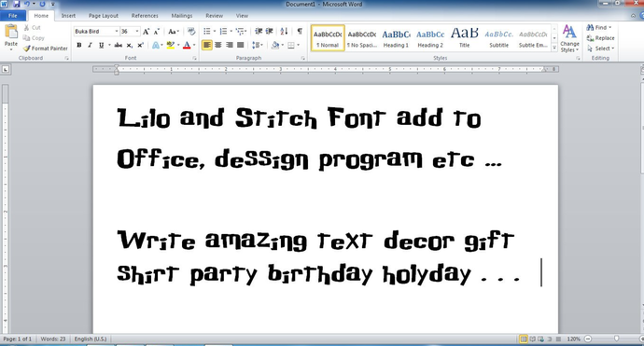Apply the No Spacing style
The image size is (644, 346).
pos(362,38)
